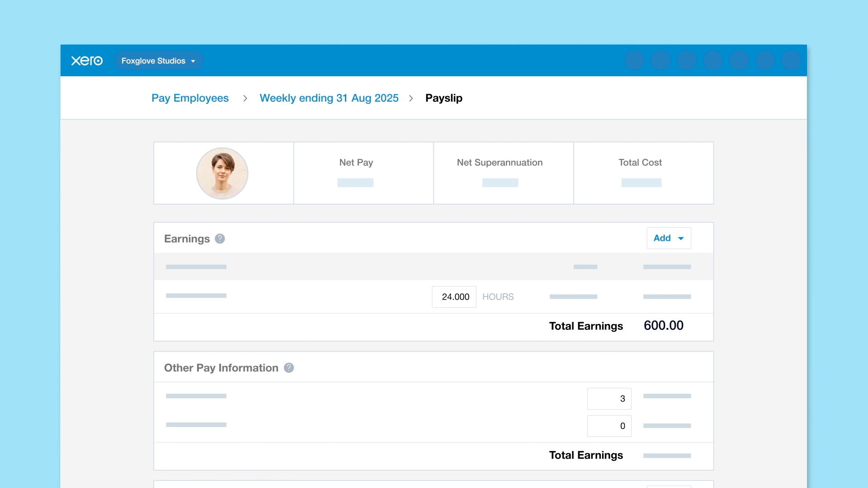868x488 pixels.
Task: Go to the Pay Employees breadcrumb link
Action: (190, 98)
